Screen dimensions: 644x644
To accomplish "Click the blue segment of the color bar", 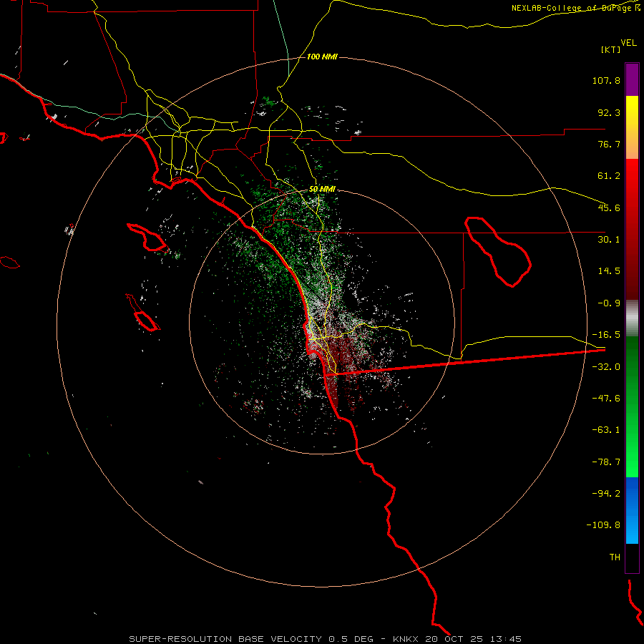I will (x=632, y=510).
